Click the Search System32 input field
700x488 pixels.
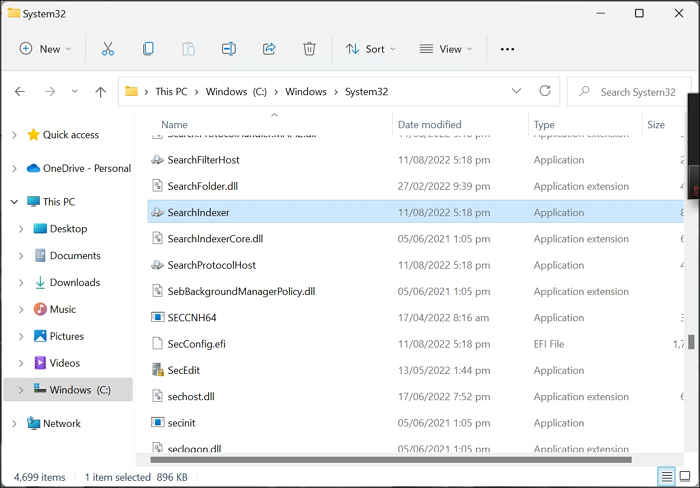click(629, 92)
